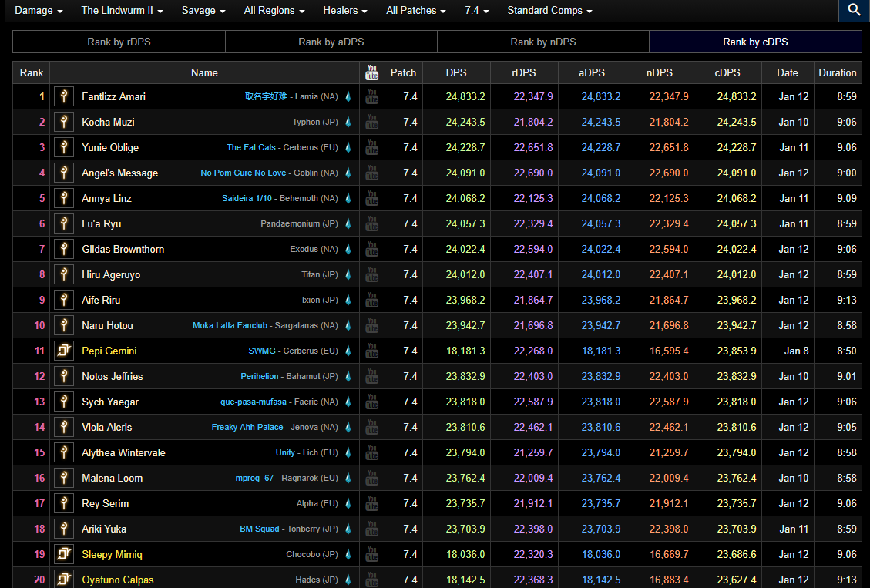Viewport: 870px width, 588px height.
Task: Click water-drop icon in Gildas Brownthorn row
Action: point(348,249)
